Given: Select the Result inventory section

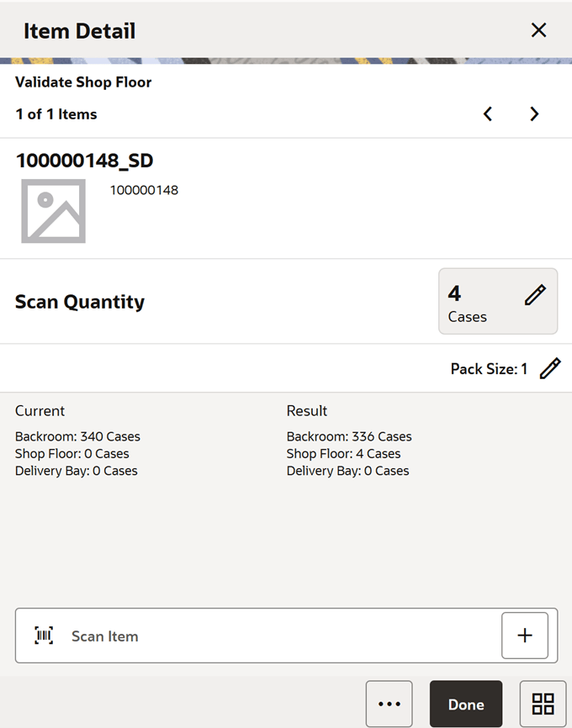Looking at the screenshot, I should click(307, 410).
